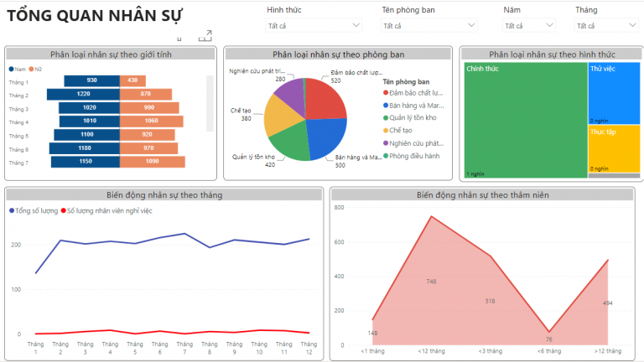Click the >12 tháng axis label
Screen dimensions: 644x362
point(608,351)
